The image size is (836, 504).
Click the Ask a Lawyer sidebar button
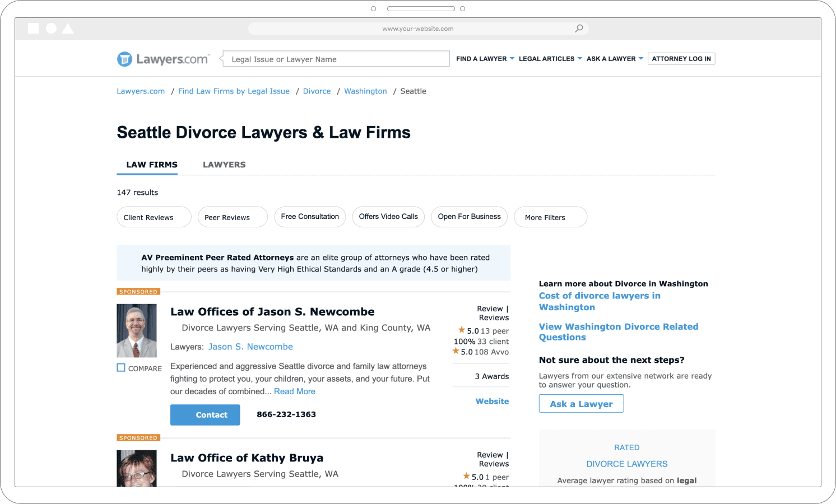581,404
